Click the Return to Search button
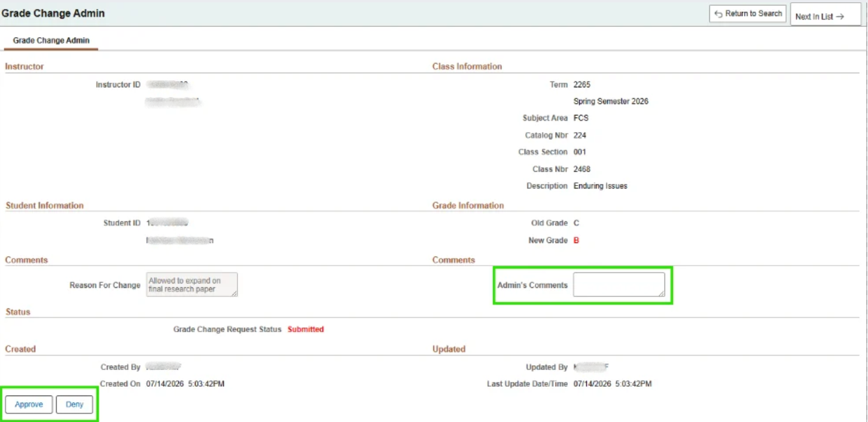The width and height of the screenshot is (868, 422). tap(747, 14)
